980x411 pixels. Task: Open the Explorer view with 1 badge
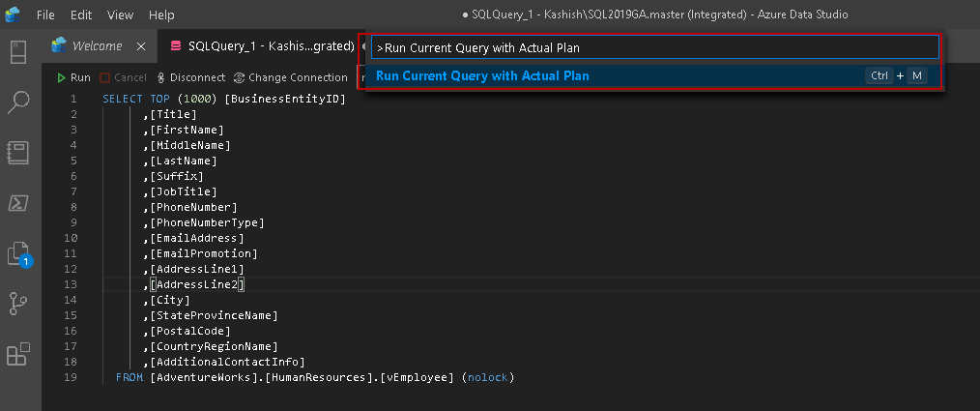tap(19, 253)
